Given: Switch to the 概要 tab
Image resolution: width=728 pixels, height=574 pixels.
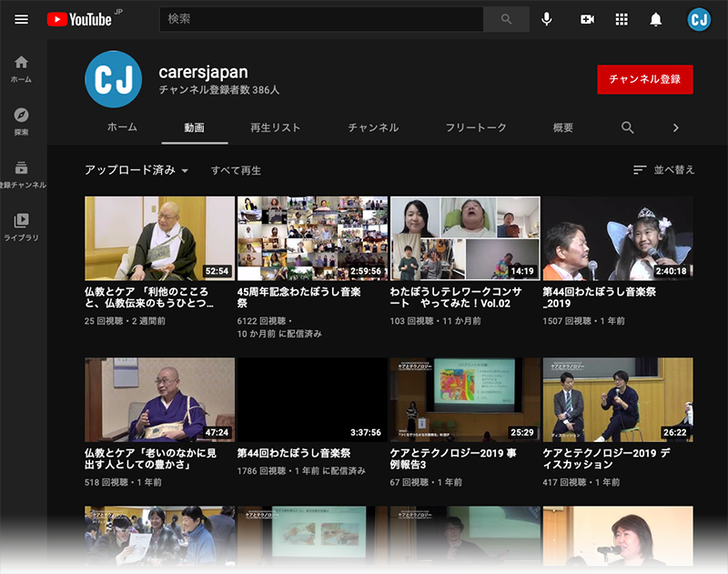Looking at the screenshot, I should [x=563, y=127].
